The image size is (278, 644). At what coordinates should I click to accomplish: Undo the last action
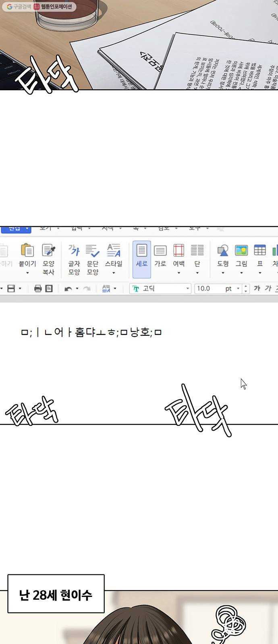coord(68,289)
